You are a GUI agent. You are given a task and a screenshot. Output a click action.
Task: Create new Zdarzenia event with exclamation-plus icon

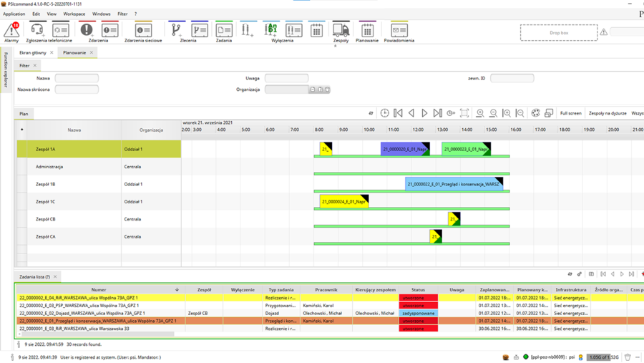(x=87, y=30)
